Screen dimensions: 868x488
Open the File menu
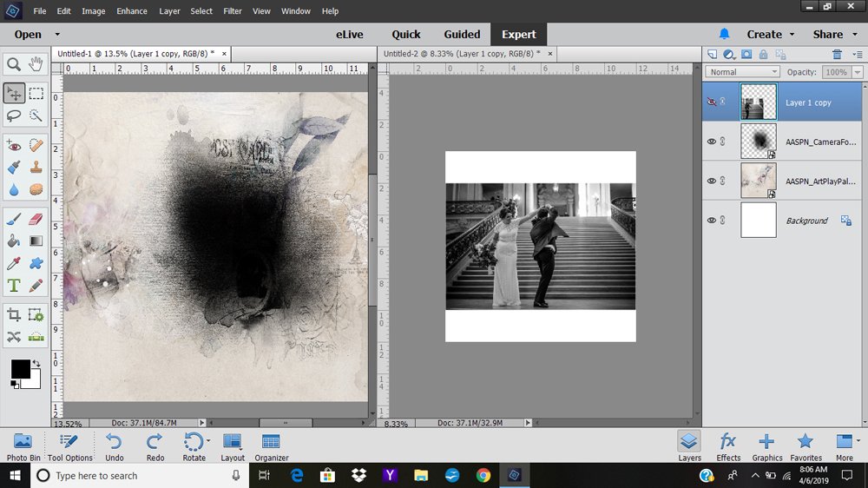[x=39, y=11]
